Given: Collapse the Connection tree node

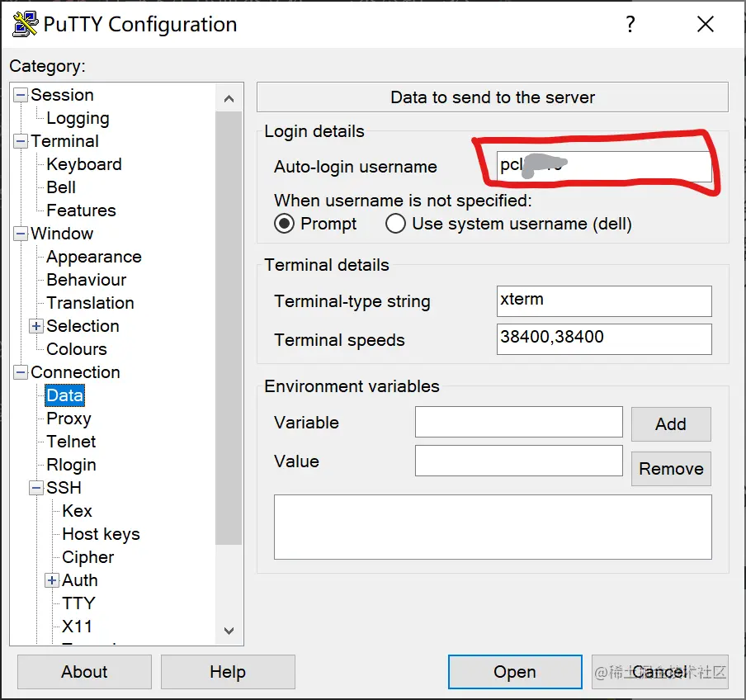Looking at the screenshot, I should pyautogui.click(x=21, y=372).
